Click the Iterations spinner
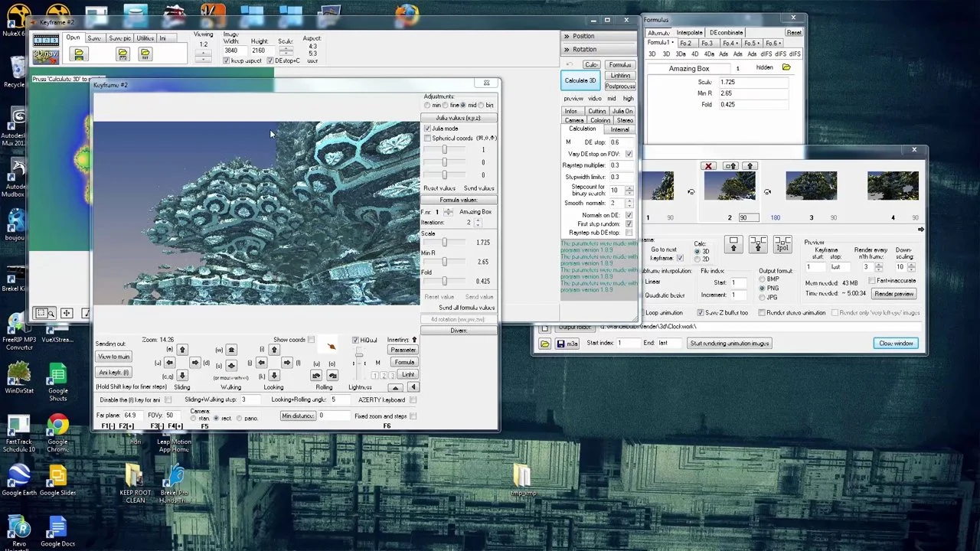 point(479,223)
